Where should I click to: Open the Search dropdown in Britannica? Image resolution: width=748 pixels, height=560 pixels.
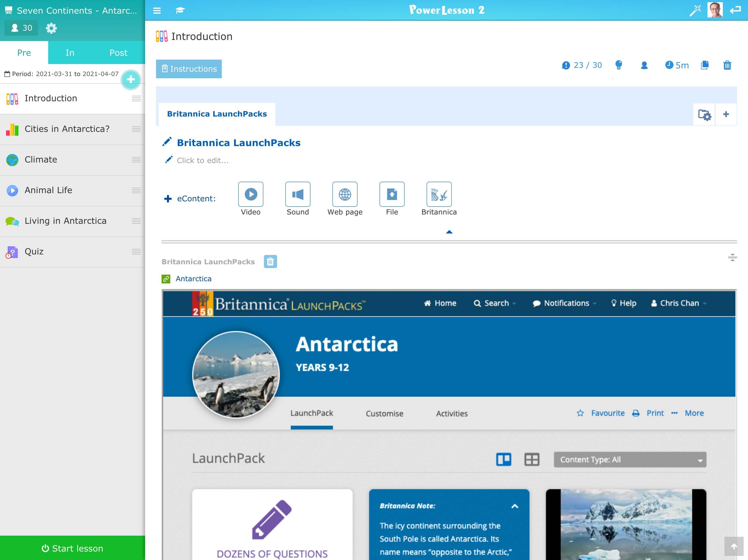tap(495, 303)
